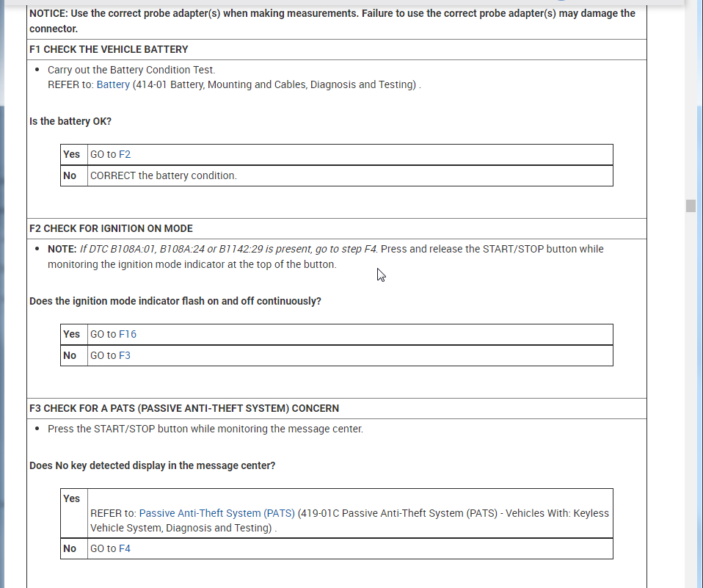703x588 pixels.
Task: Click the F3 CHECK FOR A PATS heading
Action: click(x=183, y=408)
